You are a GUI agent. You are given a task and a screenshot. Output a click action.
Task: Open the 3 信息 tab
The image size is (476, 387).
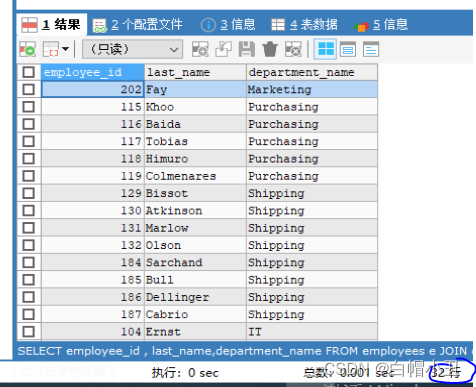[x=228, y=25]
